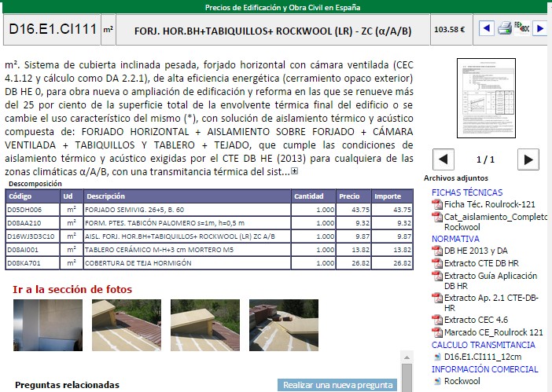Click scrollbar up arrow in questions panel

pyautogui.click(x=407, y=357)
